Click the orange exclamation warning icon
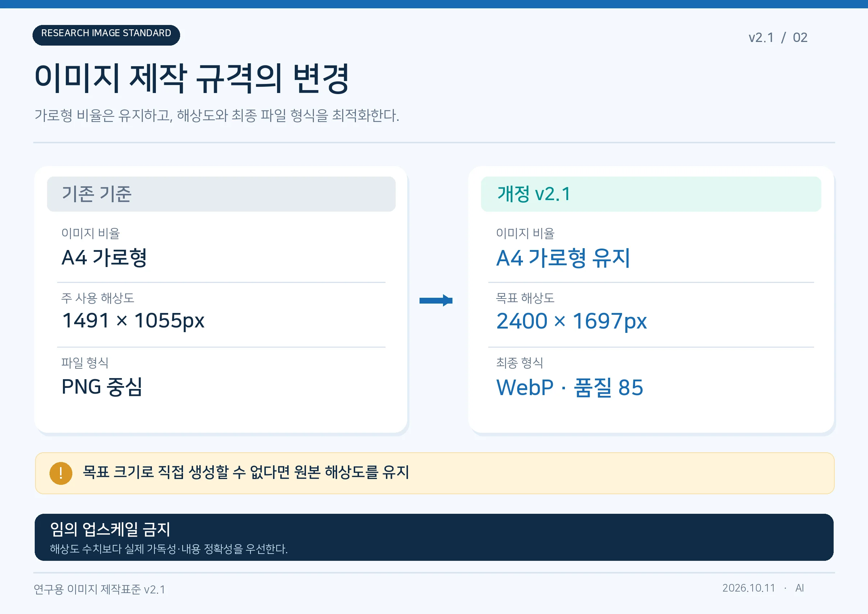This screenshot has height=614, width=868. pyautogui.click(x=61, y=473)
